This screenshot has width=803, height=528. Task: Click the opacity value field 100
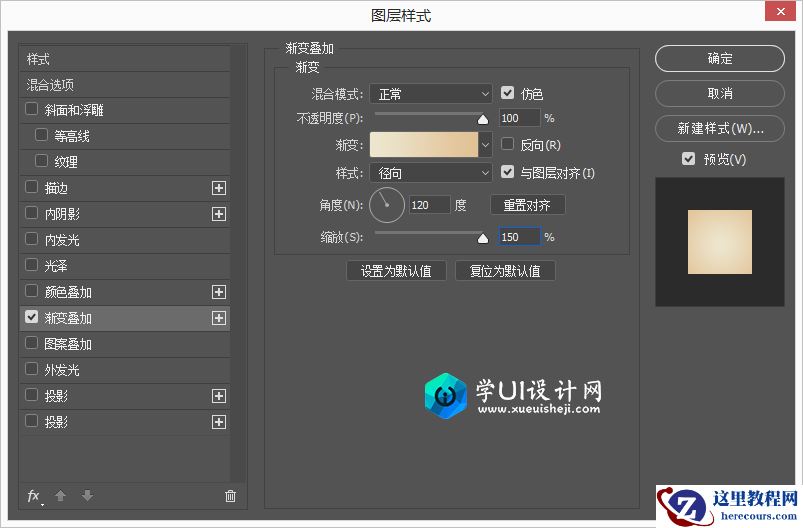point(519,118)
